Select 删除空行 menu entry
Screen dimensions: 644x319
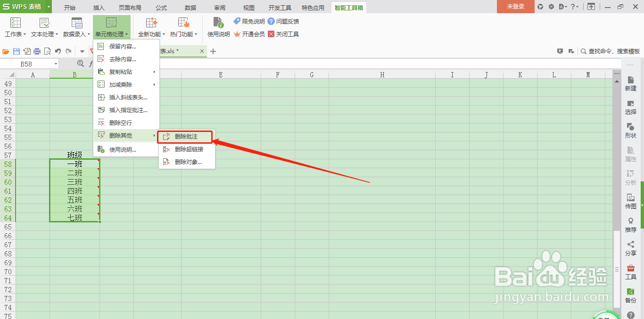point(126,123)
